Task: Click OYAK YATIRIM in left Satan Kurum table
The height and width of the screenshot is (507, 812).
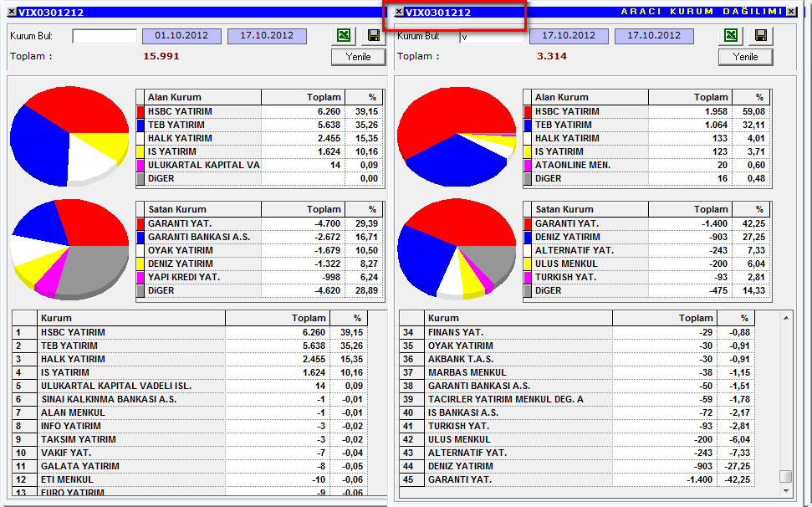Action: (181, 250)
